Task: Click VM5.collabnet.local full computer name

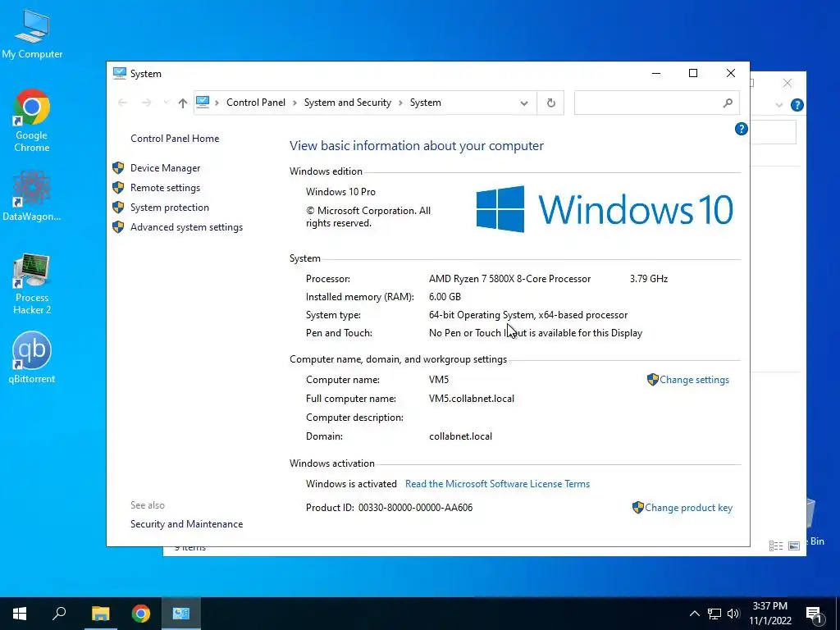Action: pos(472,399)
